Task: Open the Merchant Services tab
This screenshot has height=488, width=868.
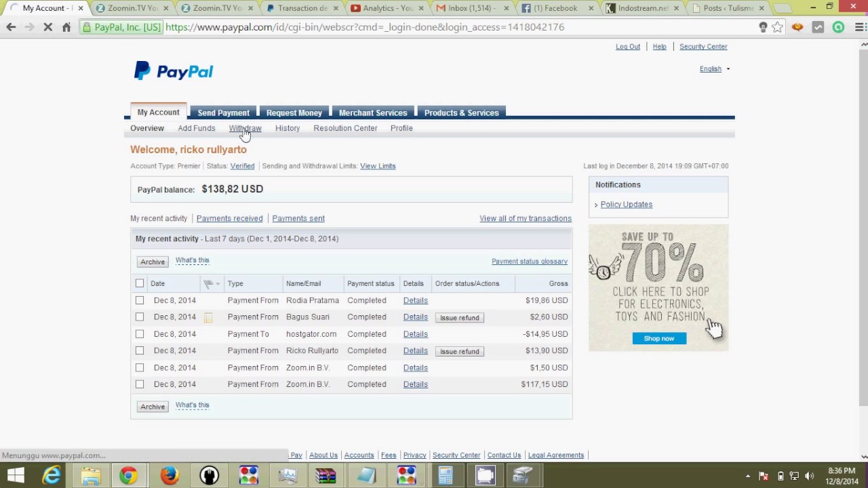Action: (x=373, y=113)
